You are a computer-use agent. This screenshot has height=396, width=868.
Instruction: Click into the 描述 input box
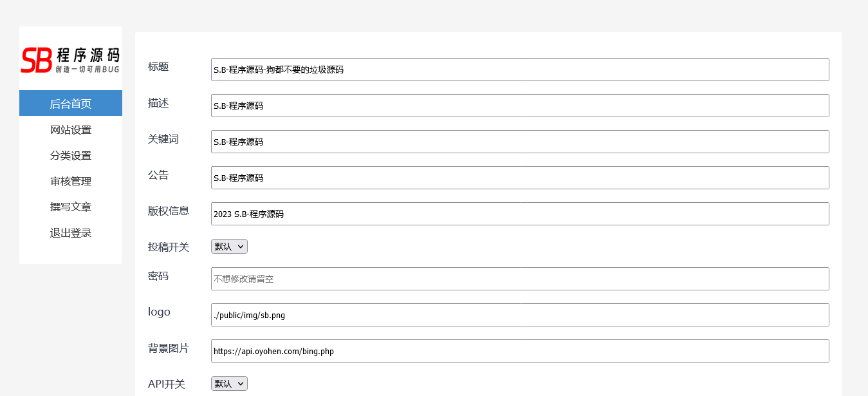coord(519,106)
